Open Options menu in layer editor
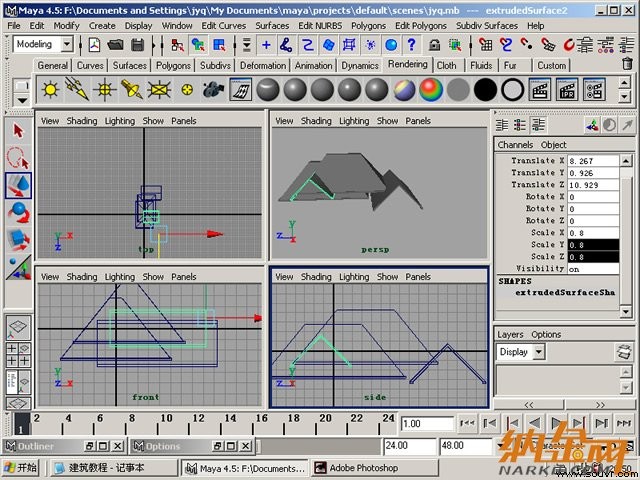Viewport: 640px width, 480px height. tap(546, 335)
